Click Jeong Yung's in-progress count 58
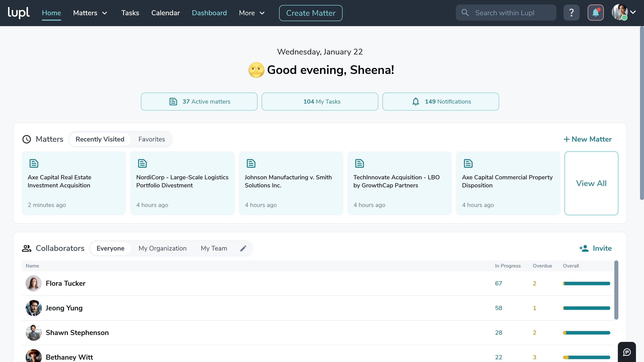 [498, 308]
